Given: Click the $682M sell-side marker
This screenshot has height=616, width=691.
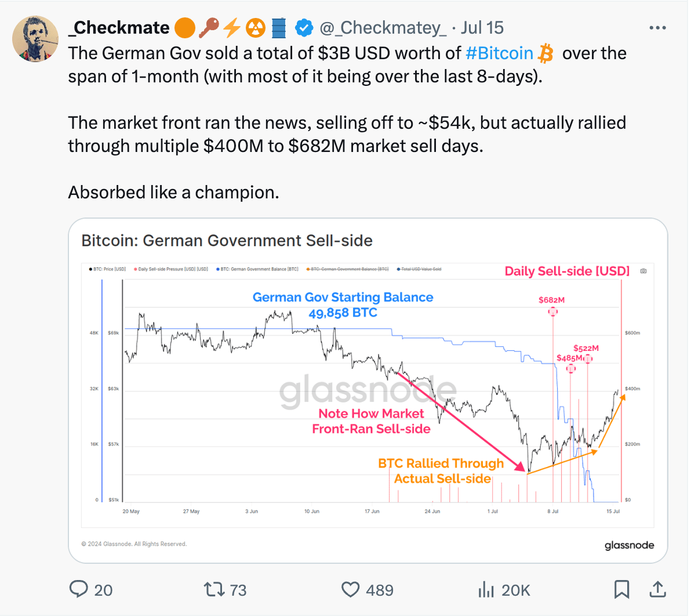Looking at the screenshot, I should 552,311.
